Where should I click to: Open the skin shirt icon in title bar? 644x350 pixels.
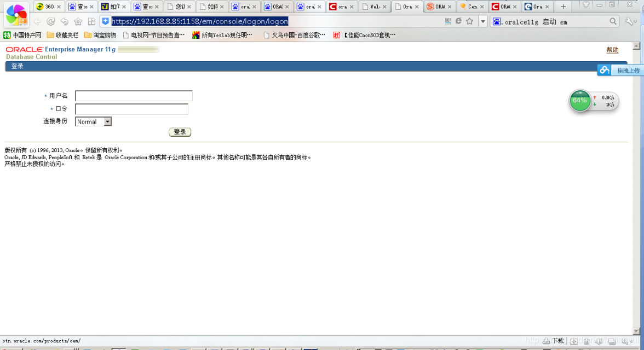coord(586,5)
